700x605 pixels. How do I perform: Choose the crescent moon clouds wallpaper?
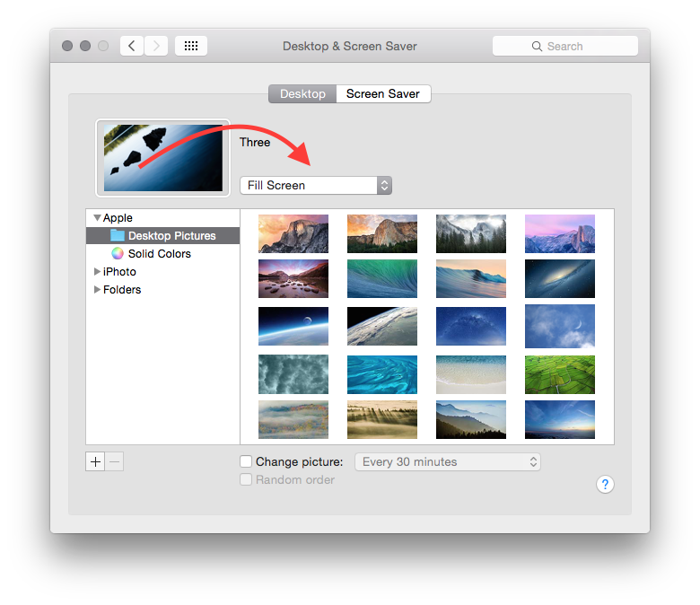pos(560,326)
